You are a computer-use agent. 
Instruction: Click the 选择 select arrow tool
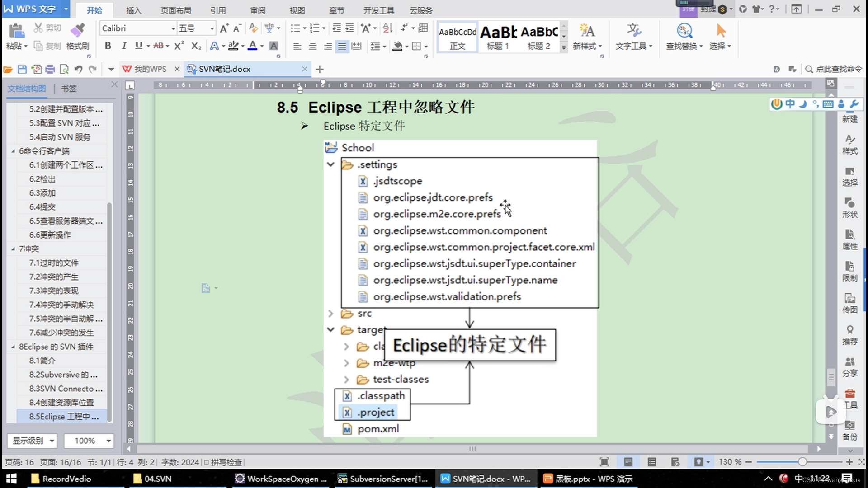click(x=720, y=37)
